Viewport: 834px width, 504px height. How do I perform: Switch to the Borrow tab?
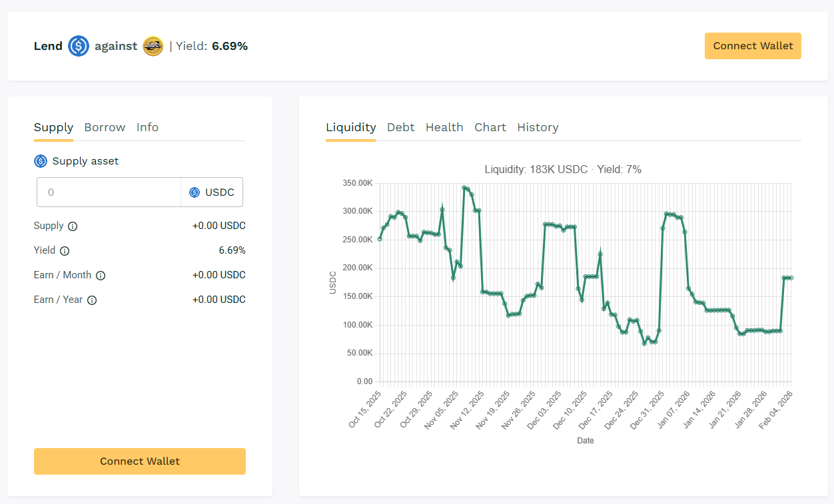point(105,127)
